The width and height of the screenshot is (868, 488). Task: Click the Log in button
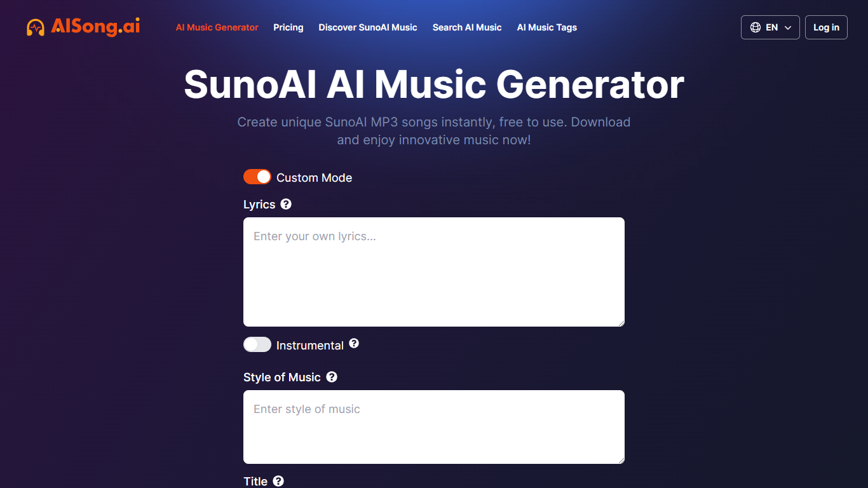pos(826,27)
